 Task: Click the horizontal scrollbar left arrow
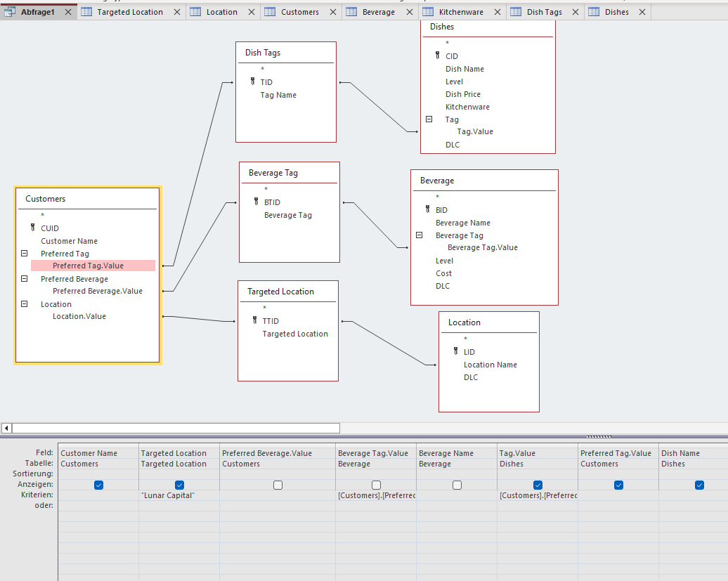click(x=6, y=428)
